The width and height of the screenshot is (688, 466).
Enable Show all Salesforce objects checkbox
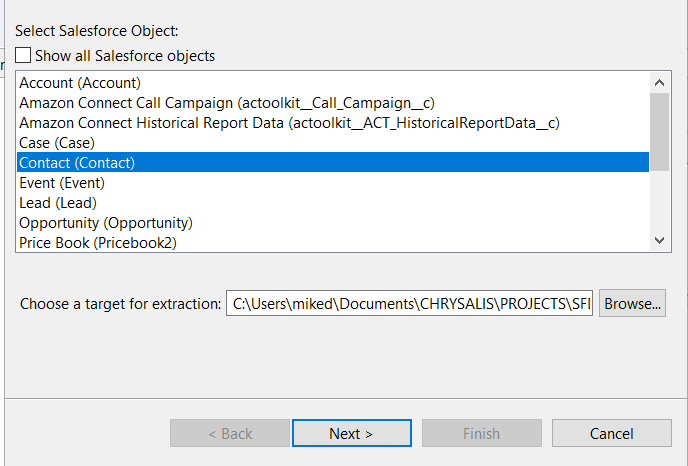coord(23,56)
